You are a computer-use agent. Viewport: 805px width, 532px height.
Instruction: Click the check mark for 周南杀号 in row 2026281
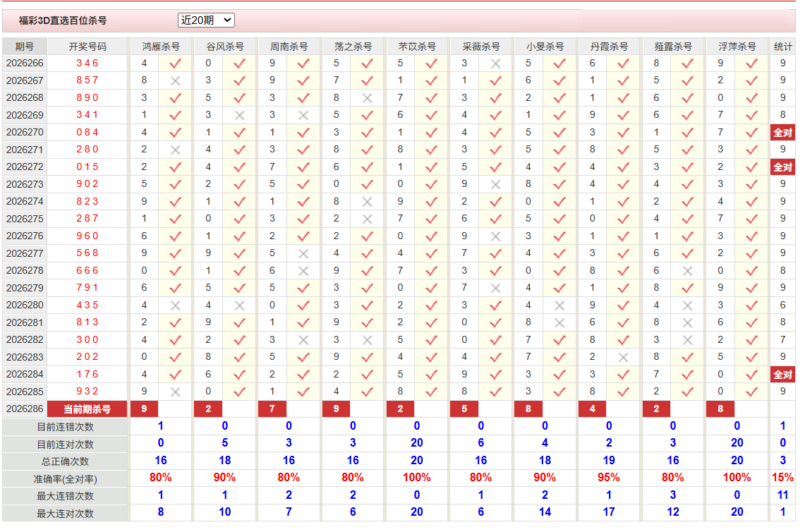pos(303,322)
